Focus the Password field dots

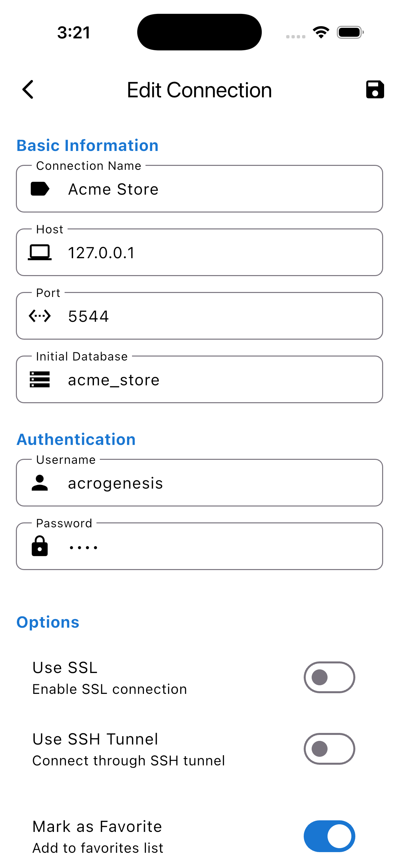pyautogui.click(x=199, y=546)
